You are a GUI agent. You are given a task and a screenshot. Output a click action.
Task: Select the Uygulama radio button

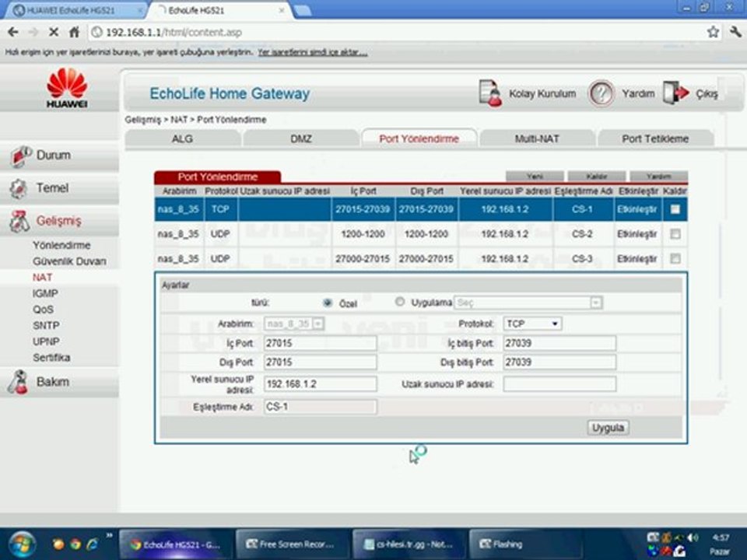(x=400, y=302)
